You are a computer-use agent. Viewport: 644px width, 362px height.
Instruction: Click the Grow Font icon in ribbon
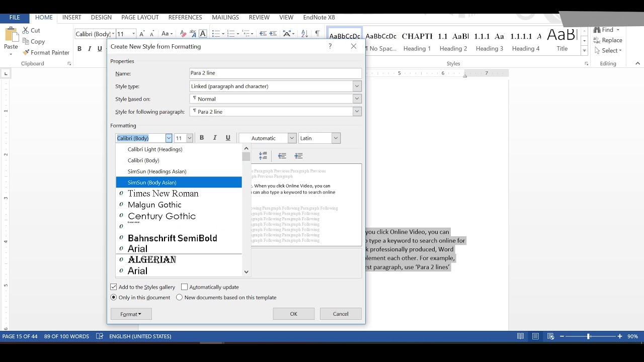142,34
